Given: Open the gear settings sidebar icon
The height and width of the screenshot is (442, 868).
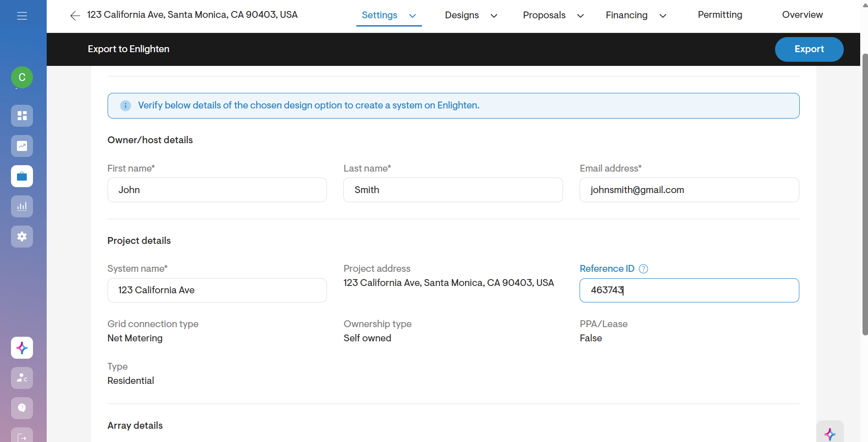Looking at the screenshot, I should 22,237.
